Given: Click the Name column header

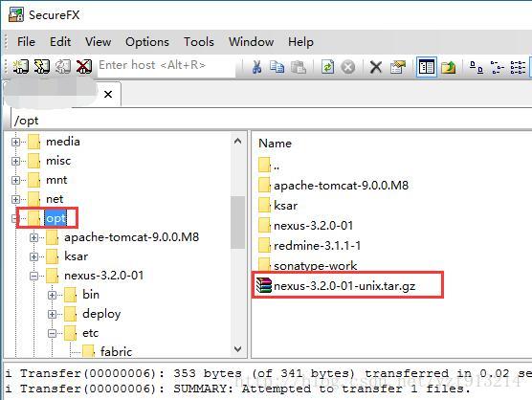Looking at the screenshot, I should click(275, 144).
